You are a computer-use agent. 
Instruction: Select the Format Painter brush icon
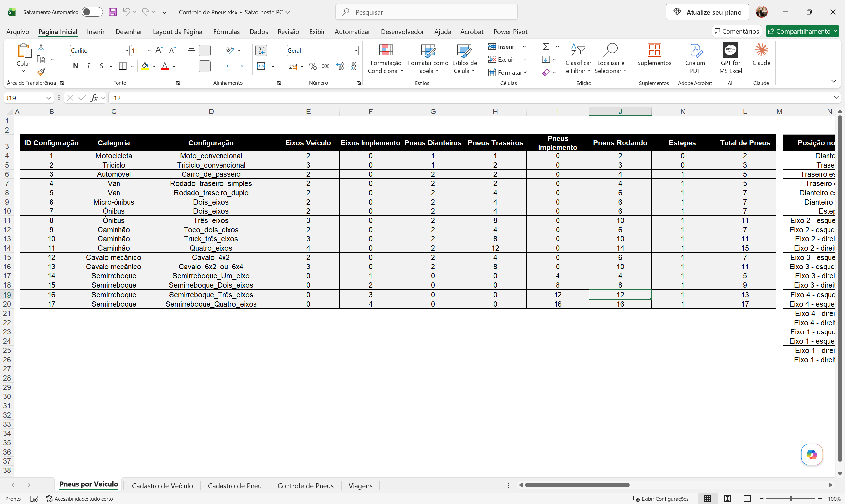(41, 72)
